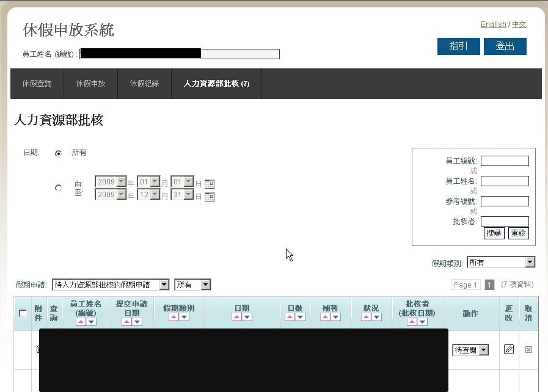Image resolution: width=548 pixels, height=392 pixels.
Task: Sort 補替 column ascending
Action: point(325,317)
